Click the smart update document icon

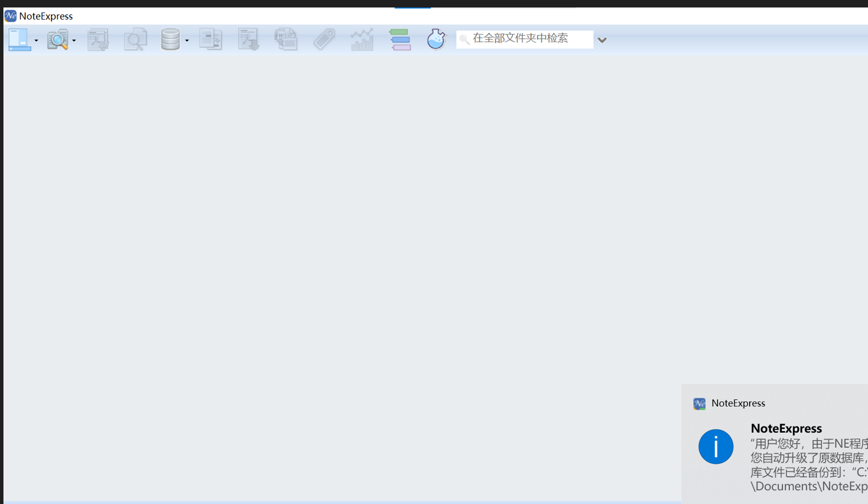(x=211, y=40)
